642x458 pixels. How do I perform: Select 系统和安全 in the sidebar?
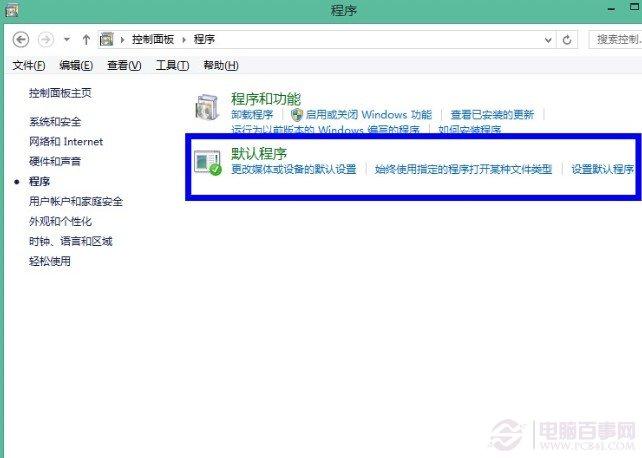[55, 122]
